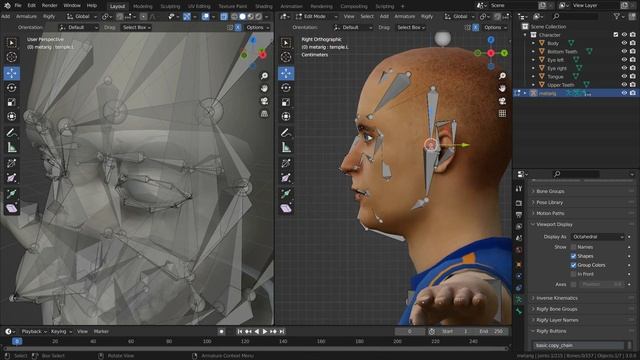Open the Render menu
This screenshot has width=640, height=360.
(x=49, y=5)
